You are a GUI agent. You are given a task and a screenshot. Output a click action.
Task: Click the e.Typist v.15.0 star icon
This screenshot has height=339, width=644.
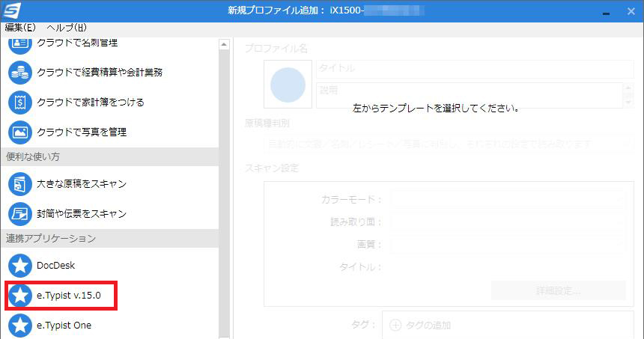tap(19, 296)
